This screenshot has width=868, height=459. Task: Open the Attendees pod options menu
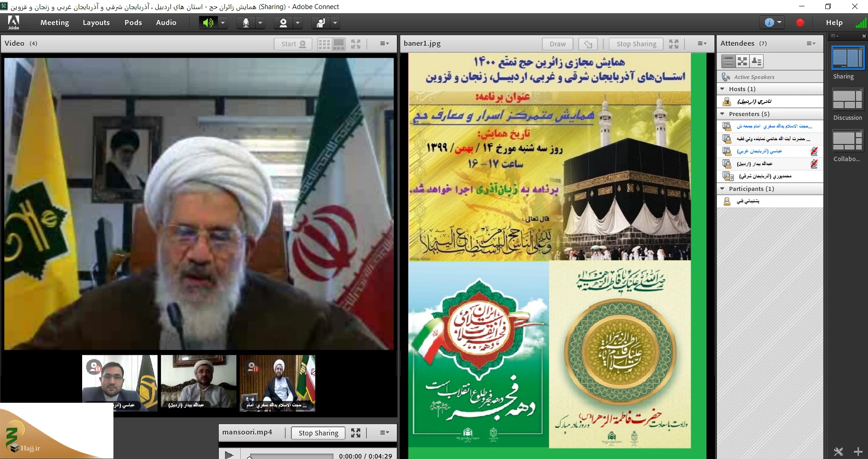[811, 44]
